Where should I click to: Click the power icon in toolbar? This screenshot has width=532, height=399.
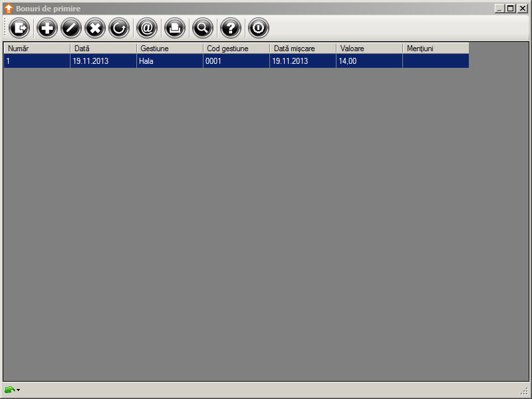[x=258, y=28]
